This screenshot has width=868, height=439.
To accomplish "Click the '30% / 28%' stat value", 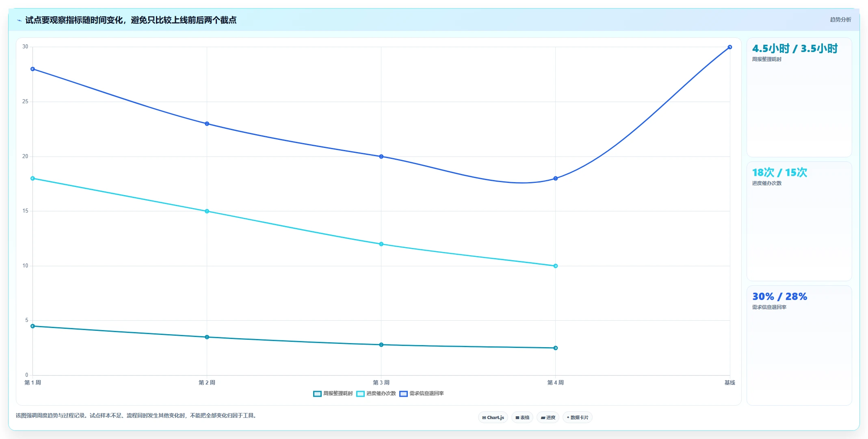I will 779,297.
